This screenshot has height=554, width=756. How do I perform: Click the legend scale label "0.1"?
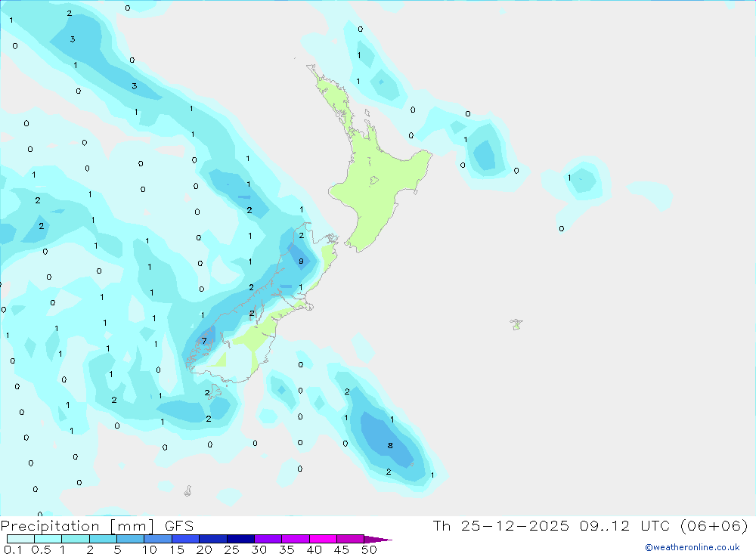(13, 549)
